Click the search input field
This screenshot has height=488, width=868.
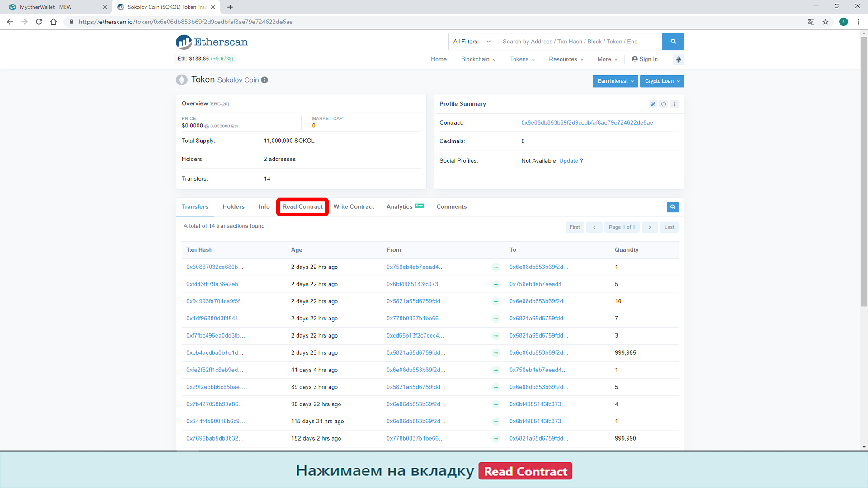[580, 42]
